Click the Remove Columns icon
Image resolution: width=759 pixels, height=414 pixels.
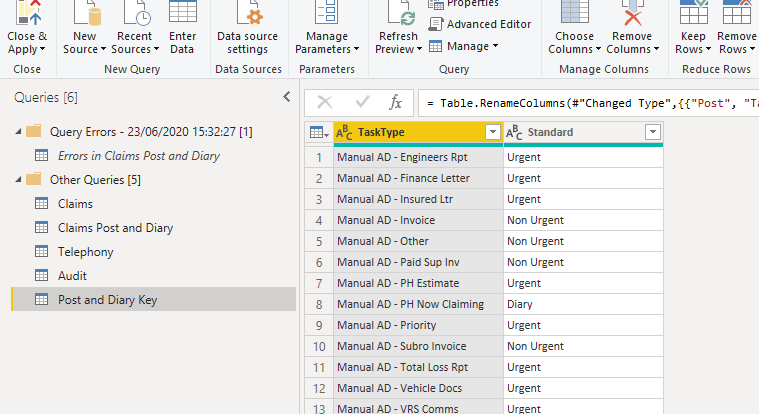[632, 13]
